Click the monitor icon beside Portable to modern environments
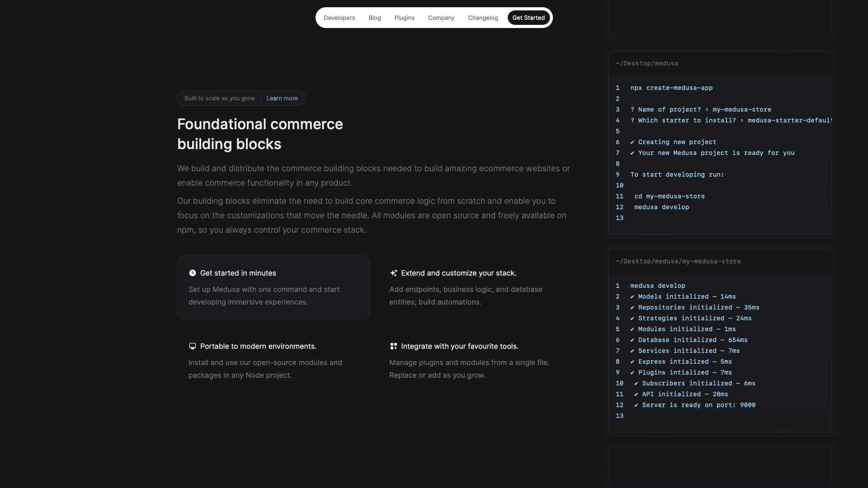 tap(193, 346)
